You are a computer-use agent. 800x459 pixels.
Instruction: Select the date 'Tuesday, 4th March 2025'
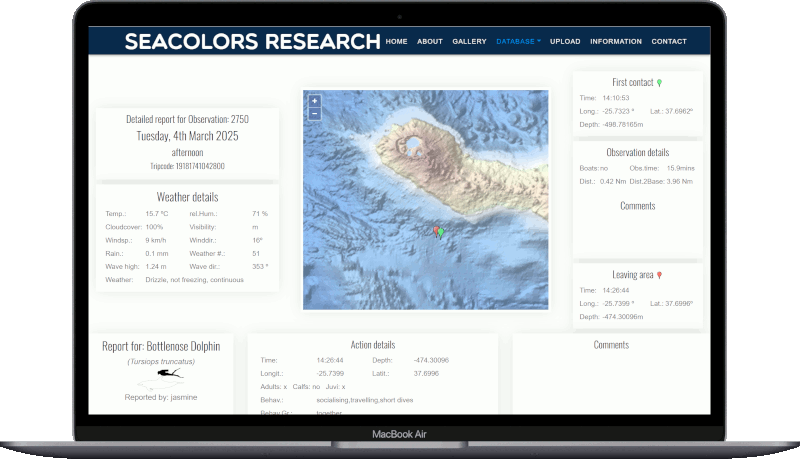pos(187,136)
